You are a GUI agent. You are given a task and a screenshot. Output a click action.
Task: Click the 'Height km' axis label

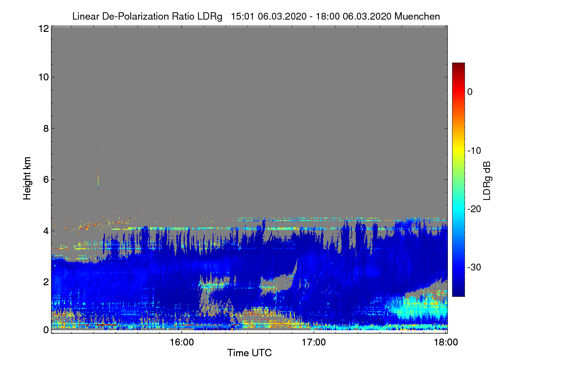(27, 178)
